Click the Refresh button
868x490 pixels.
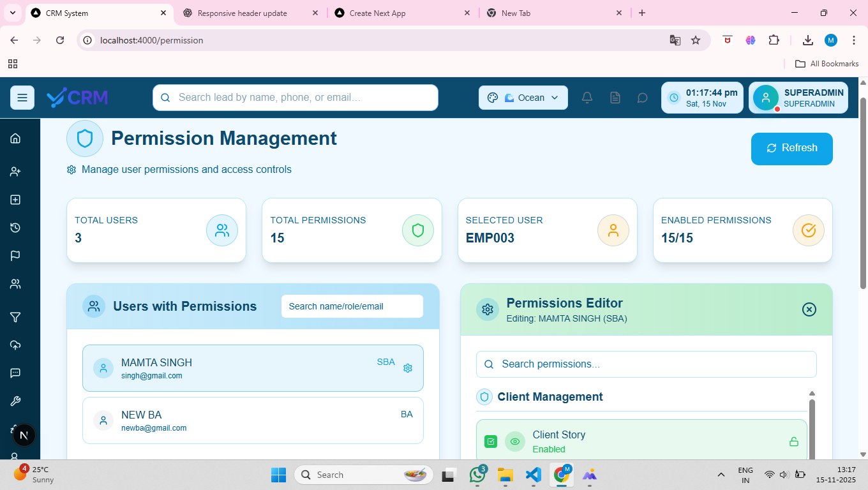click(791, 149)
